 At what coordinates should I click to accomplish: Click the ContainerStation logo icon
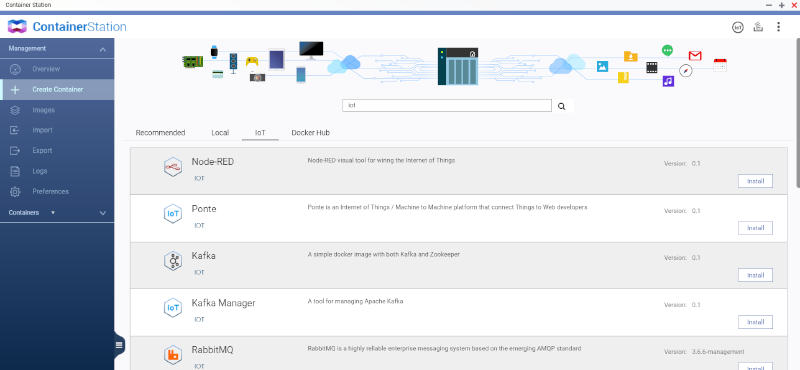coord(17,27)
